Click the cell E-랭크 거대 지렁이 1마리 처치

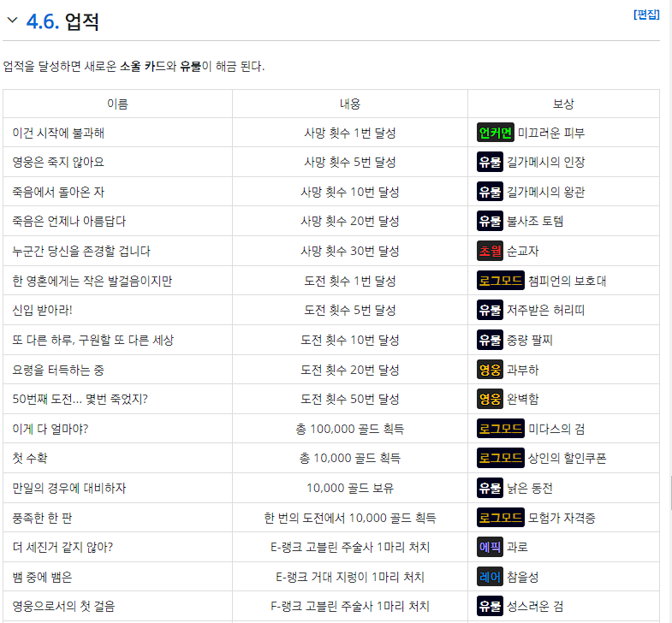click(350, 577)
